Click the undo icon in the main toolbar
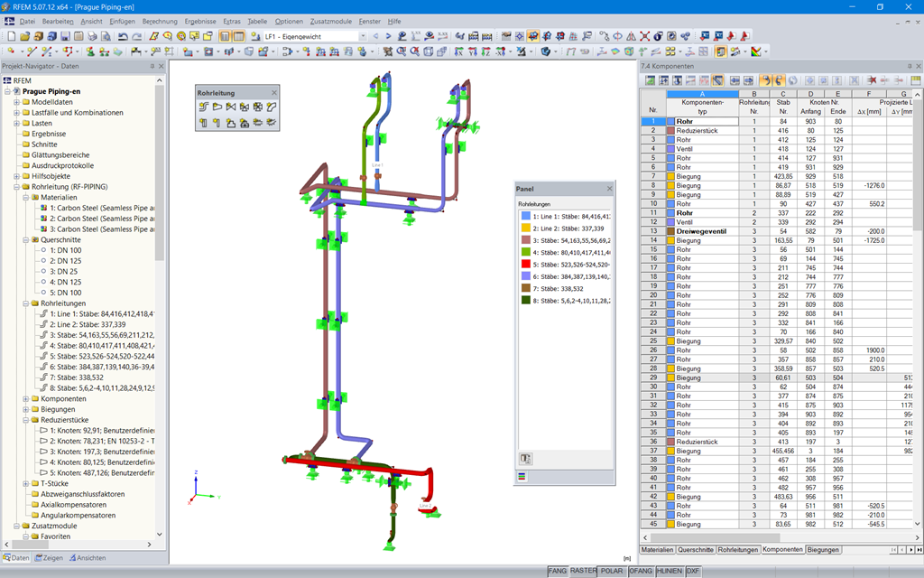 (x=122, y=34)
